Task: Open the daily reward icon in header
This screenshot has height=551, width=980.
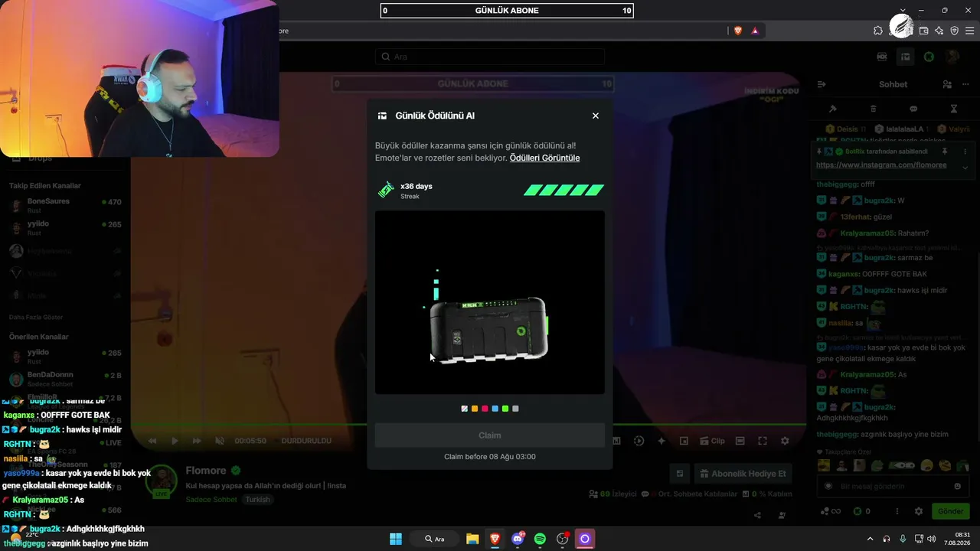Action: 905,57
